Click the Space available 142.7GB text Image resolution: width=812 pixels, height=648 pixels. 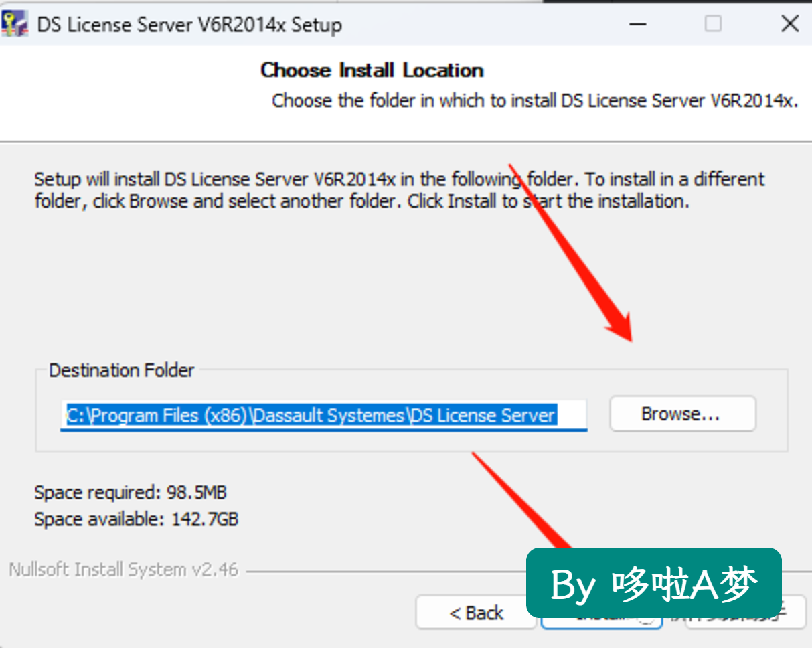tap(136, 519)
